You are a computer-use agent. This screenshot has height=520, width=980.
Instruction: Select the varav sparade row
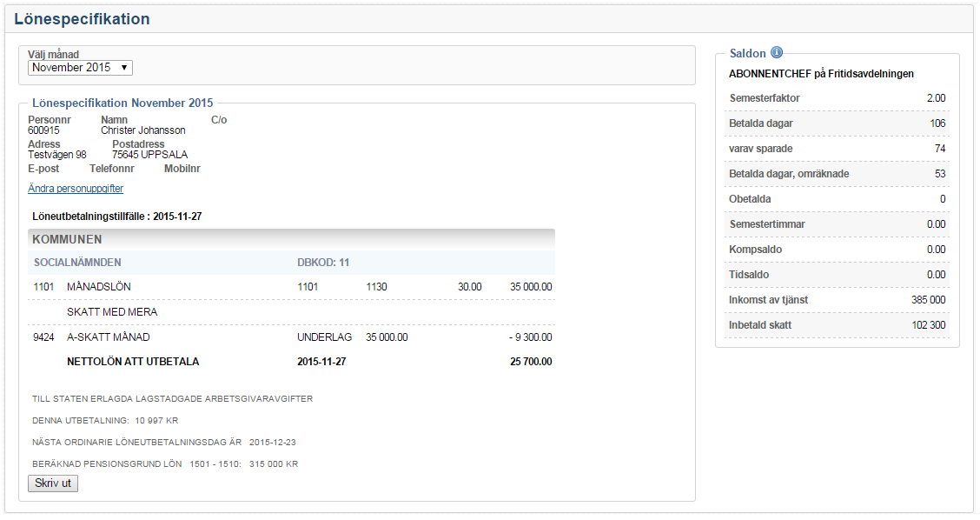tap(837, 149)
